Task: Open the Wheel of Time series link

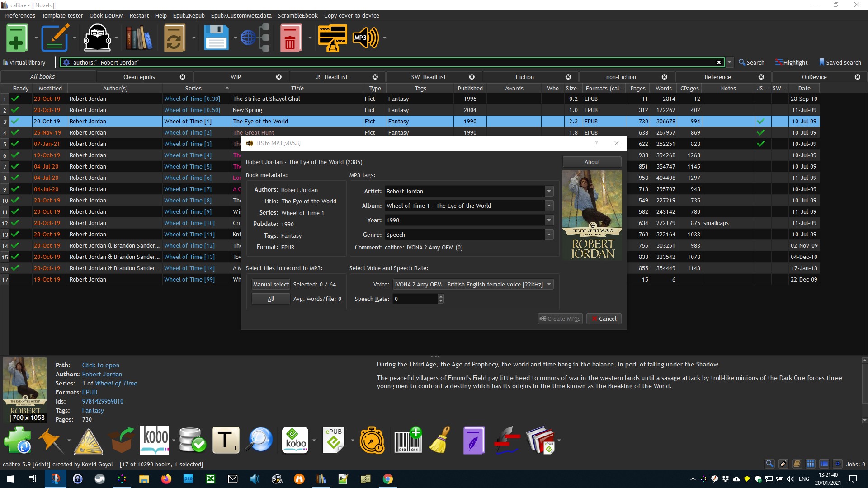Action: click(x=116, y=383)
